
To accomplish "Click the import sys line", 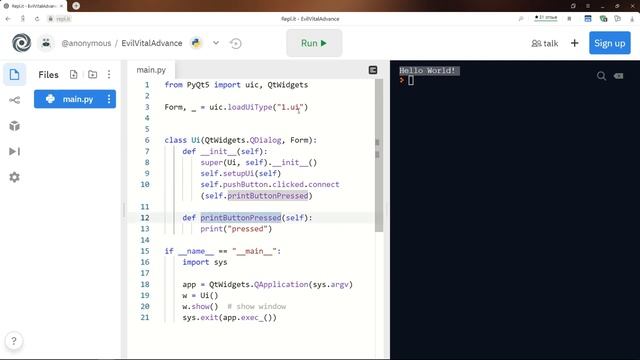I will click(204, 262).
